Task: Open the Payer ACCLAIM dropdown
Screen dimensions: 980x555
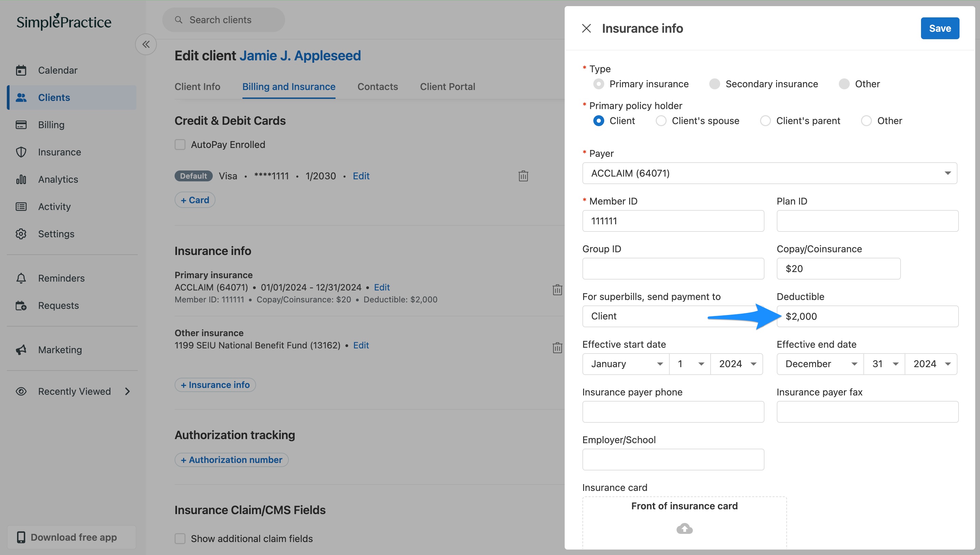Action: [x=770, y=173]
